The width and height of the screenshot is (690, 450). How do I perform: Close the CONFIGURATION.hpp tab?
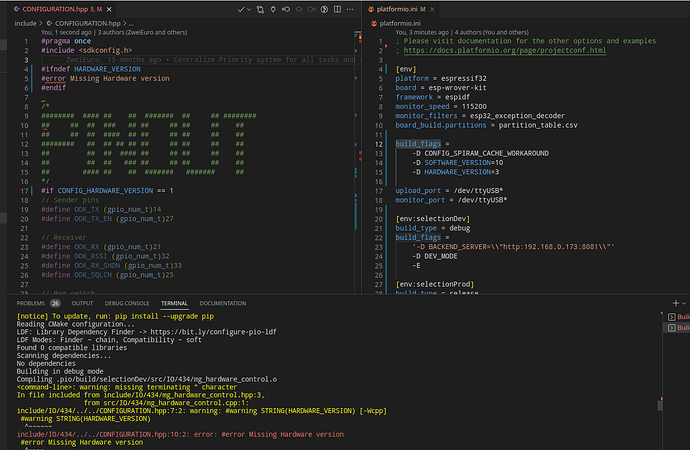(x=109, y=9)
